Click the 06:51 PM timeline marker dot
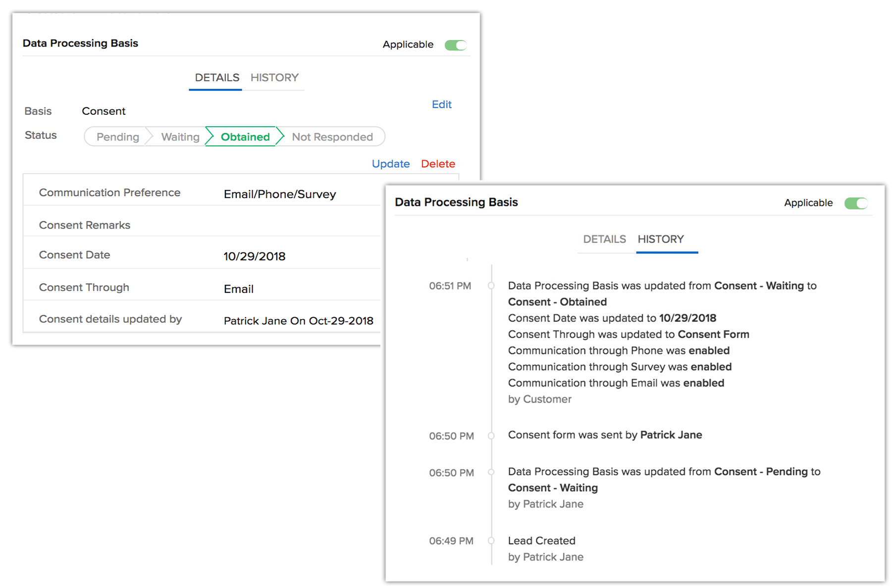 491,286
